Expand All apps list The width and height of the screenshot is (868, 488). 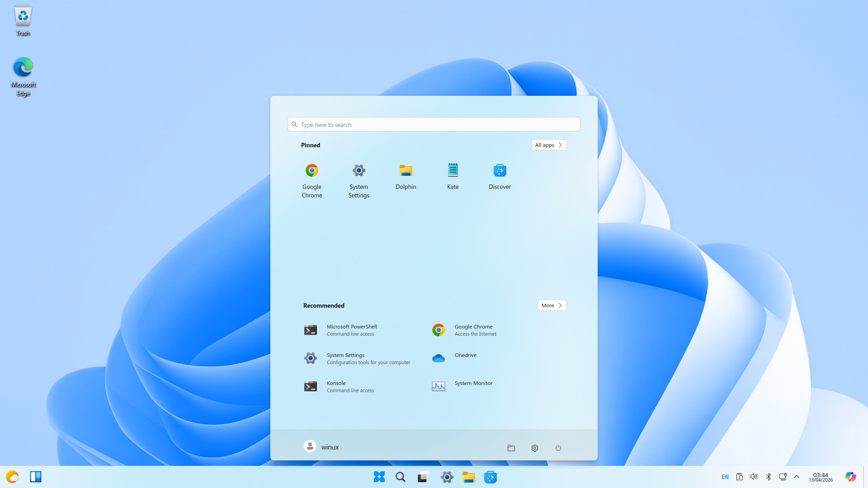(548, 145)
